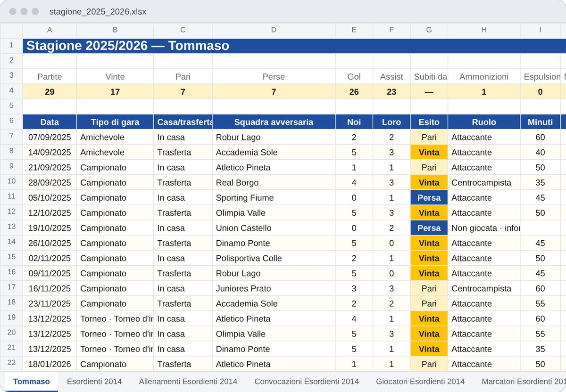Click the Minuti header cell

[x=541, y=122]
